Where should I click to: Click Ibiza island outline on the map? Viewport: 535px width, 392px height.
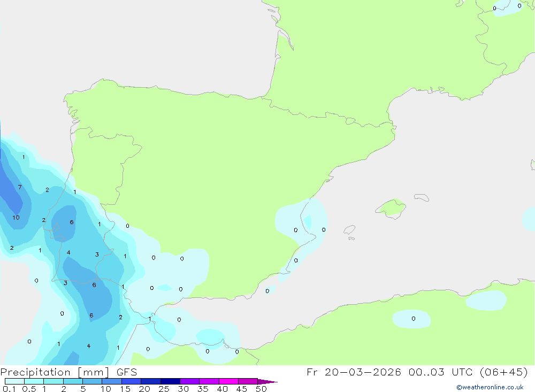click(x=349, y=229)
